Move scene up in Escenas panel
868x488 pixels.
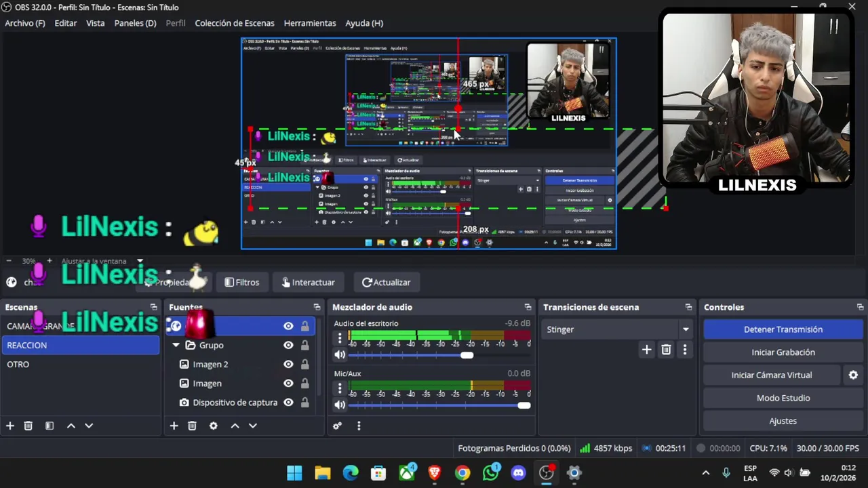(x=71, y=426)
